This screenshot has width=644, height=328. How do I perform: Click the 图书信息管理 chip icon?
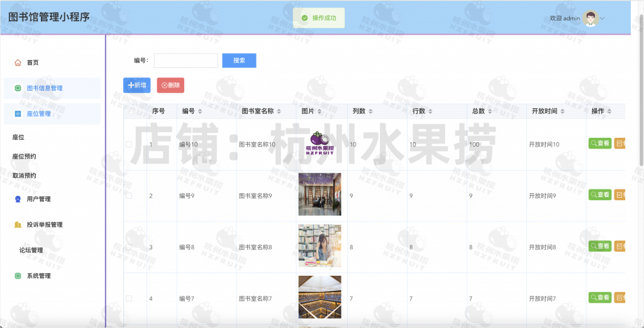[18, 88]
